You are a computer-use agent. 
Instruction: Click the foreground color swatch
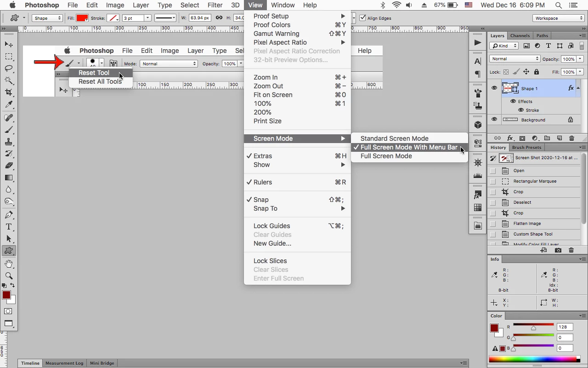(x=6, y=295)
